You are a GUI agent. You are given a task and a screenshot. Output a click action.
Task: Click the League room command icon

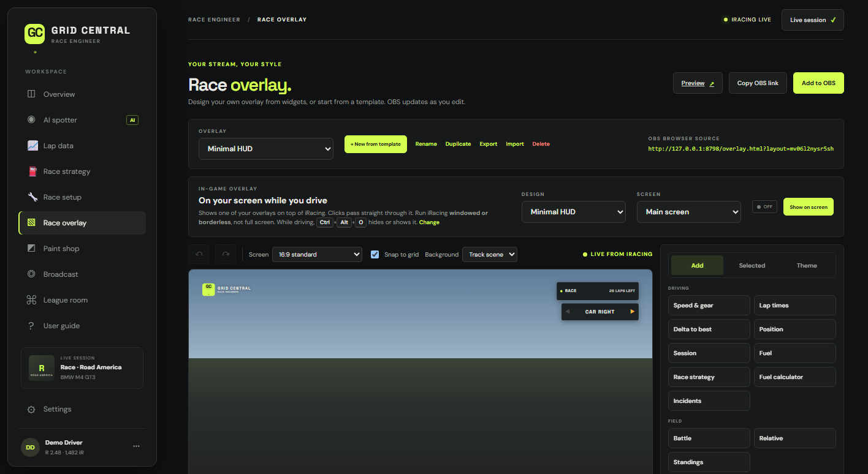[x=32, y=300]
